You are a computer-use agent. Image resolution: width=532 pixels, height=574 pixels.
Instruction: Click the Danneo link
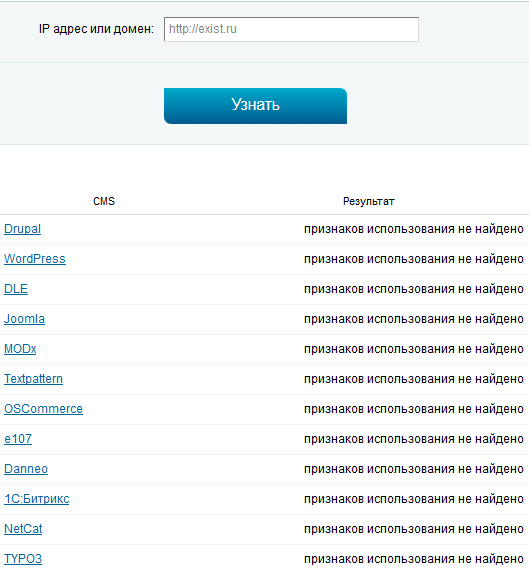[26, 469]
